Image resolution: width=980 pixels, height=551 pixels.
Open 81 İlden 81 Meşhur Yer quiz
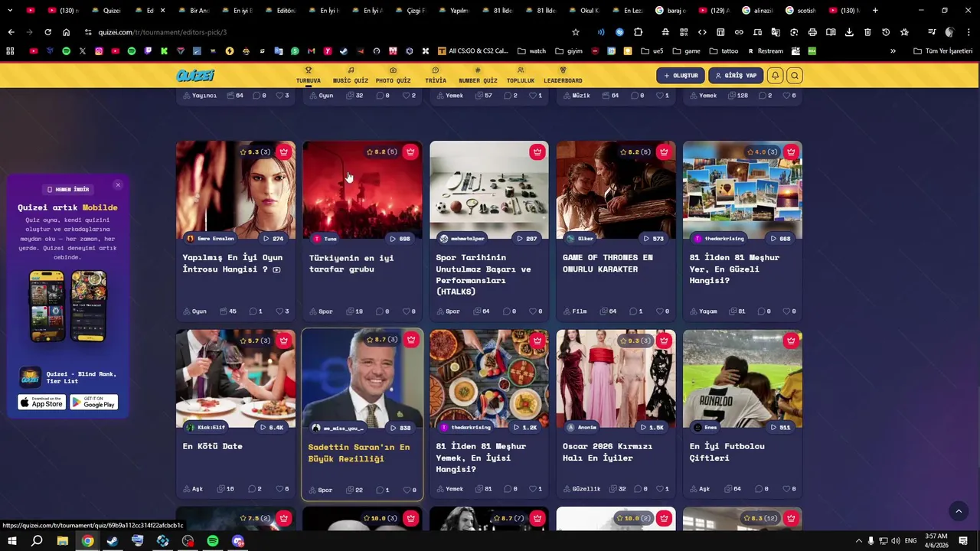coord(734,269)
